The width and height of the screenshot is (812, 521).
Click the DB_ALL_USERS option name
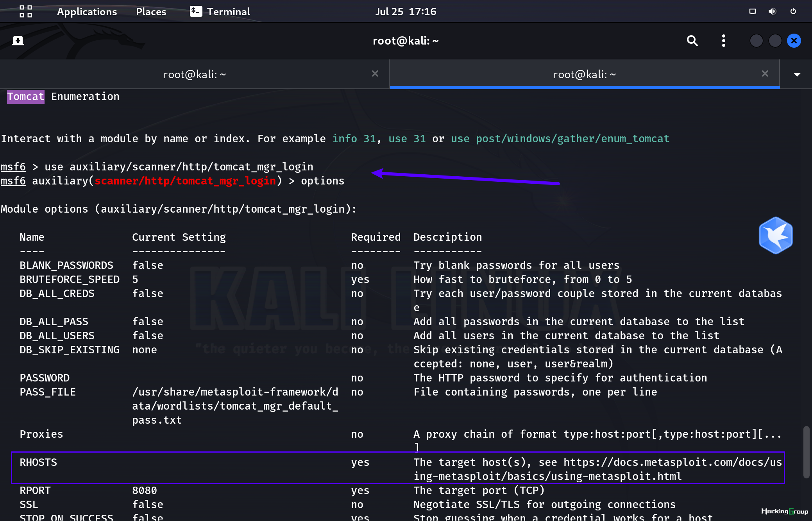click(x=57, y=336)
